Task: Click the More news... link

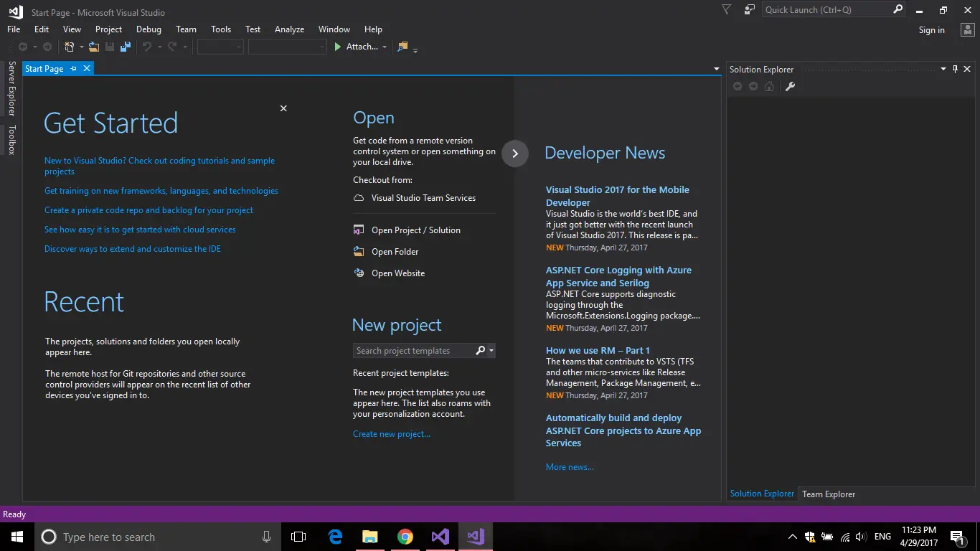Action: pyautogui.click(x=570, y=467)
